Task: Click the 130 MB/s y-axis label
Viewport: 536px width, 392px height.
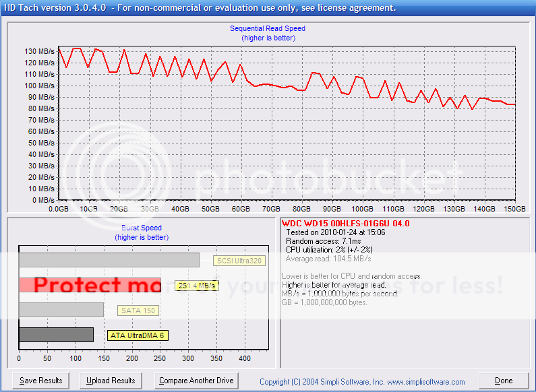Action: tap(39, 51)
